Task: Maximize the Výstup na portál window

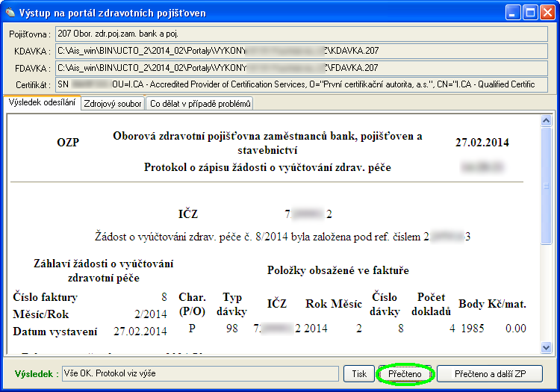Action: 531,13
